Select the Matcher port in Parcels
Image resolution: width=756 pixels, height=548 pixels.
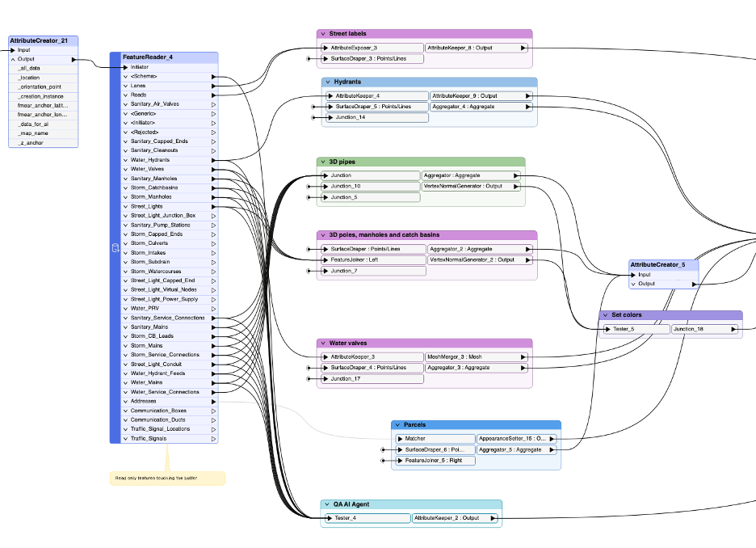[x=415, y=438]
